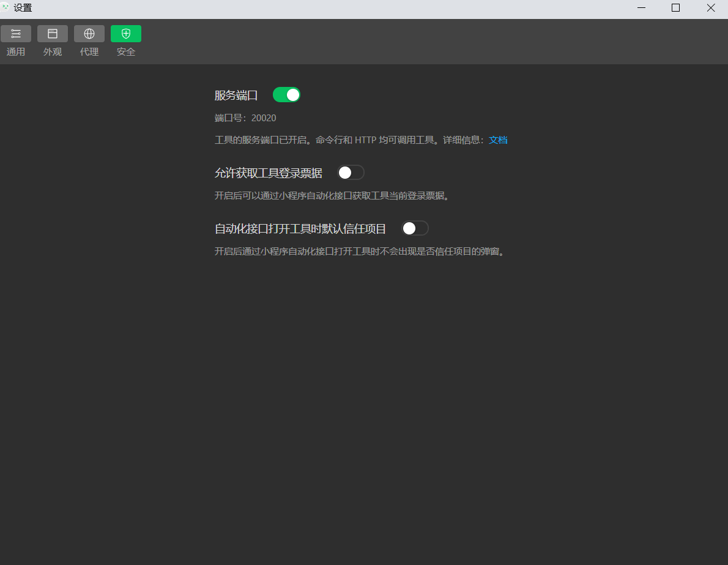Image resolution: width=728 pixels, height=565 pixels.
Task: Maximize the 设置 window
Action: coord(675,8)
